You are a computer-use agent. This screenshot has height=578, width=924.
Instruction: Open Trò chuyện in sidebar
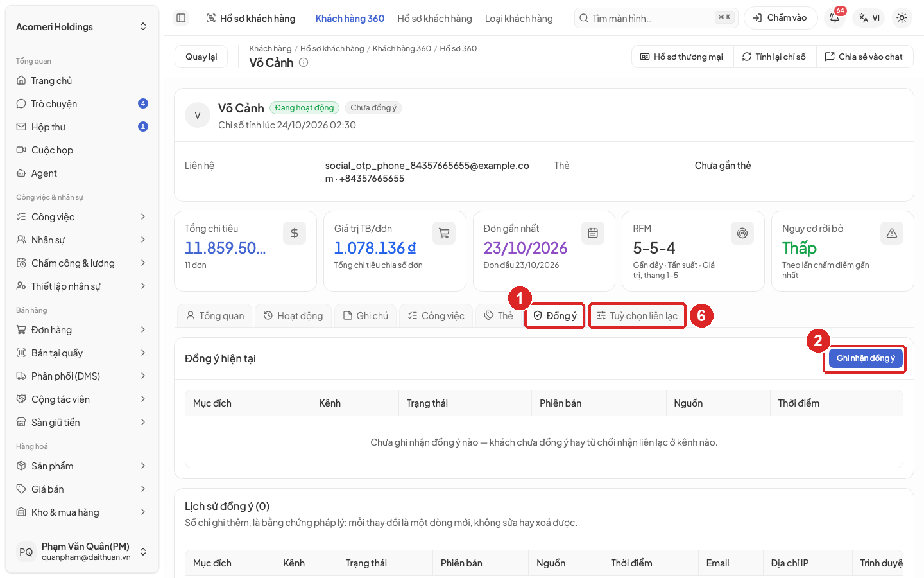82,104
